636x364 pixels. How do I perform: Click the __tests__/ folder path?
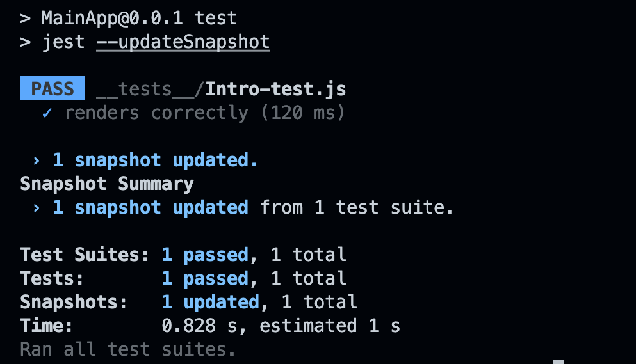150,89
